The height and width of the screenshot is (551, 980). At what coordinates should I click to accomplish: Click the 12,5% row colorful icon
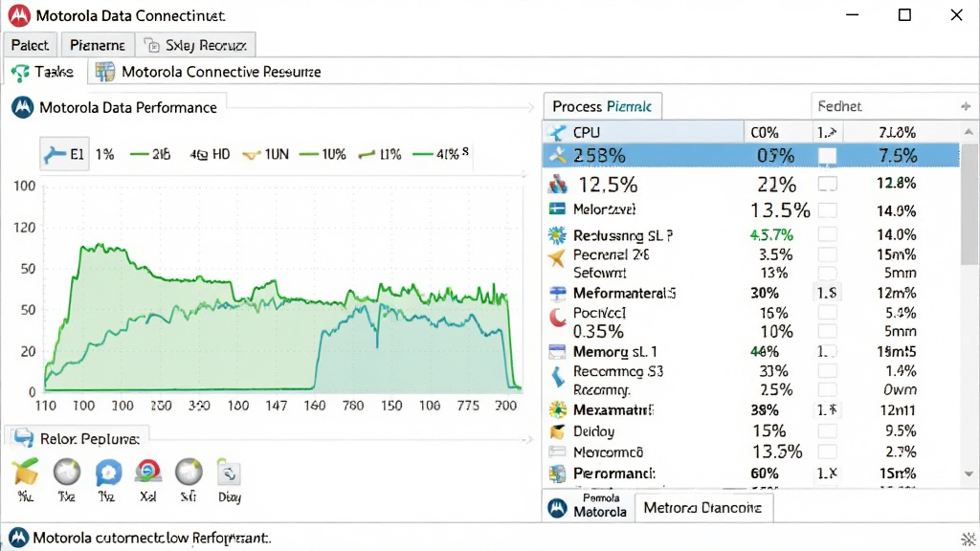557,185
